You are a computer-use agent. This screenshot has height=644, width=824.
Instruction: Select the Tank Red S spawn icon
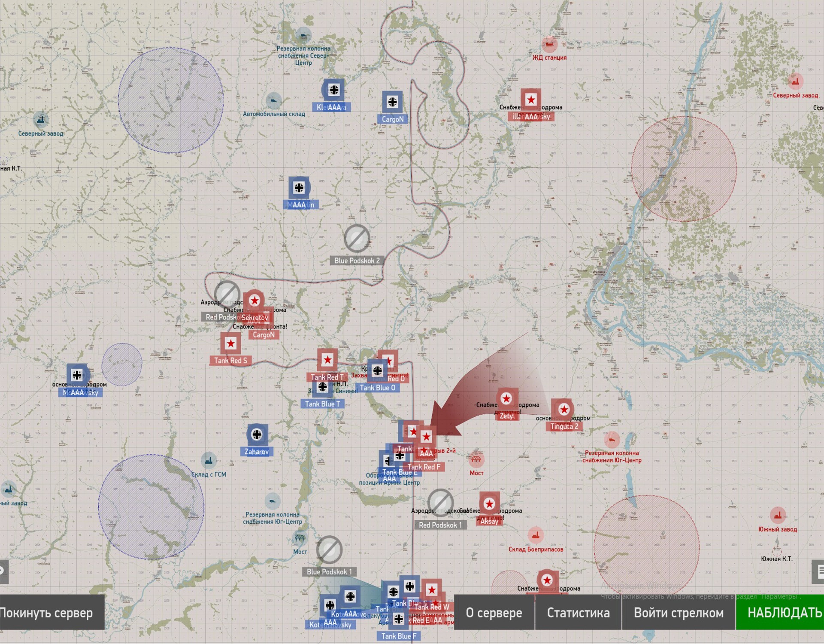coord(230,343)
